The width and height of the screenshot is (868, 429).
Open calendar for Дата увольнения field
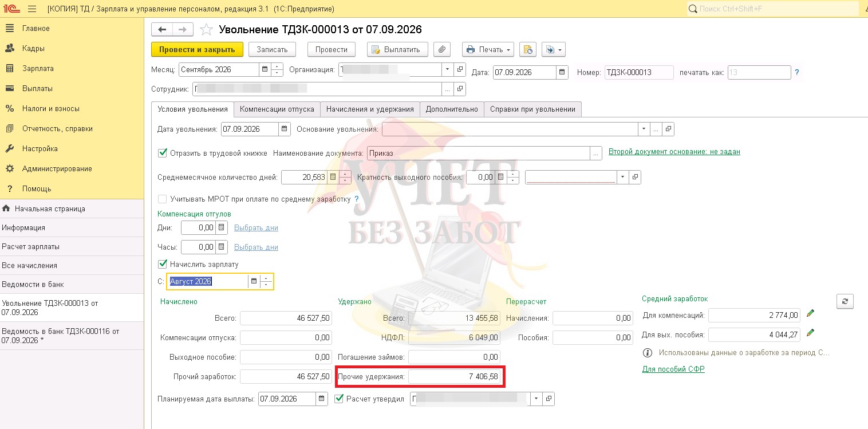[x=285, y=129]
